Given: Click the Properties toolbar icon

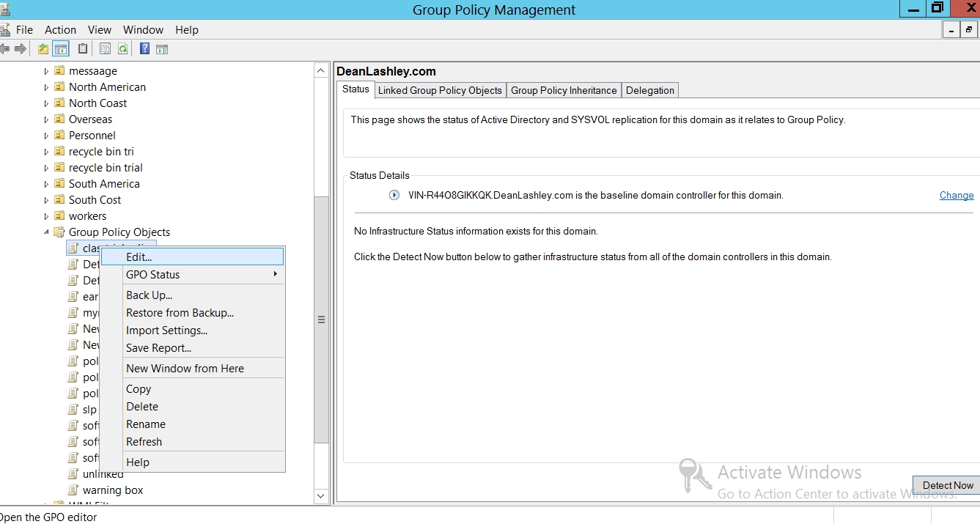Looking at the screenshot, I should 105,49.
